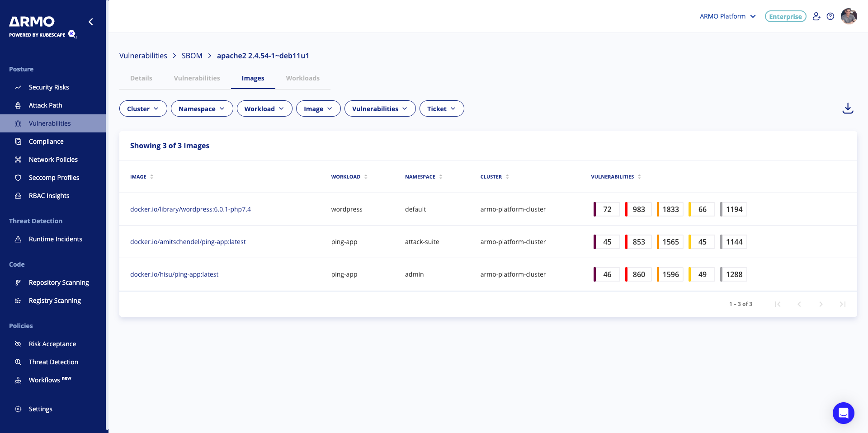Screen dimensions: 868x433
Task: Click the Compliance sidebar icon
Action: (18, 141)
